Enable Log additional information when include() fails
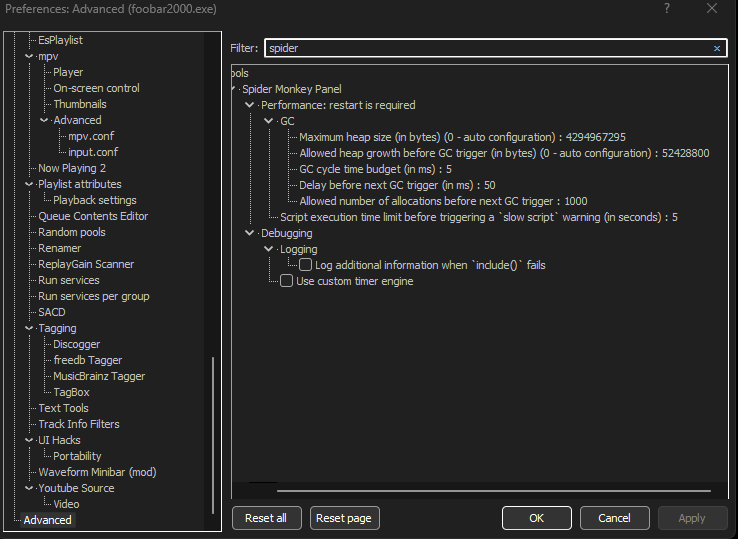The image size is (738, 539). pyautogui.click(x=305, y=265)
